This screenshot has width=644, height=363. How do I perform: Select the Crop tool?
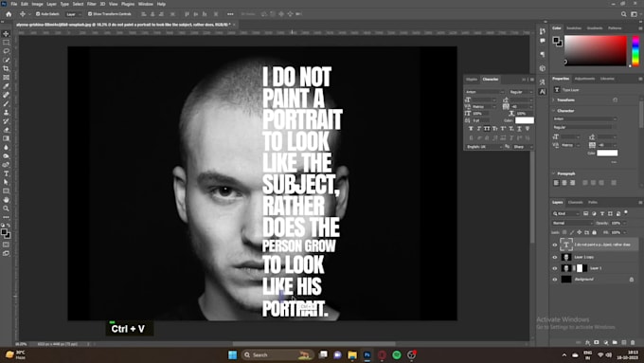7,68
